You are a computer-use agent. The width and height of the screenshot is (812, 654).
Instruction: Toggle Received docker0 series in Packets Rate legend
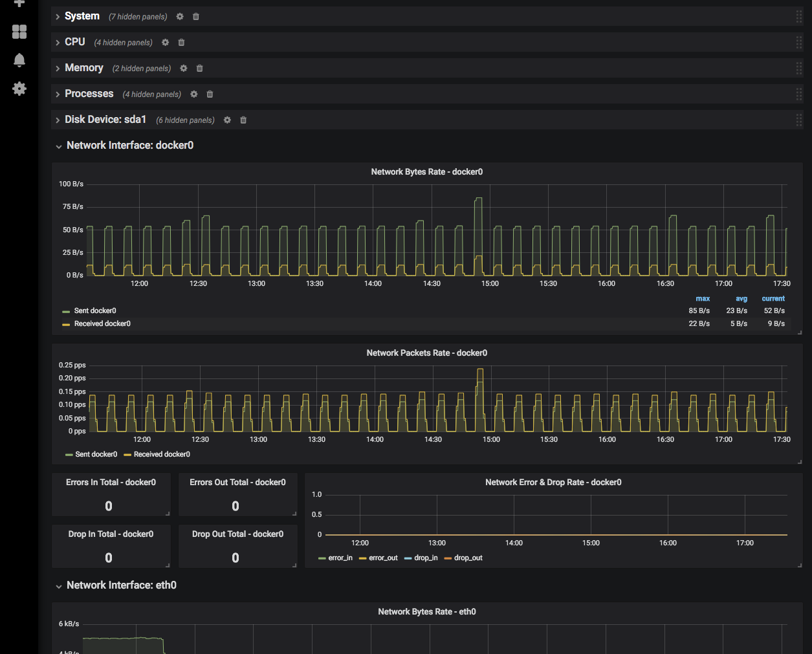(x=162, y=455)
